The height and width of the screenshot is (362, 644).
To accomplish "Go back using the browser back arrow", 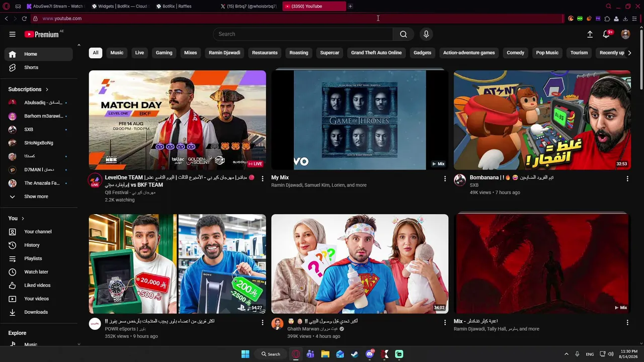I will coord(6,19).
